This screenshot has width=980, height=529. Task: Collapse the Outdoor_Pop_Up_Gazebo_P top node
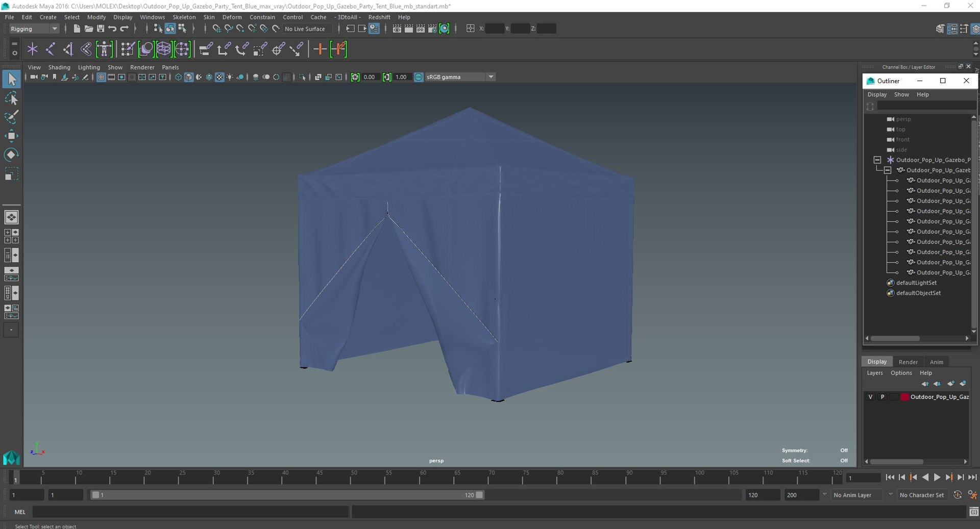click(x=877, y=160)
